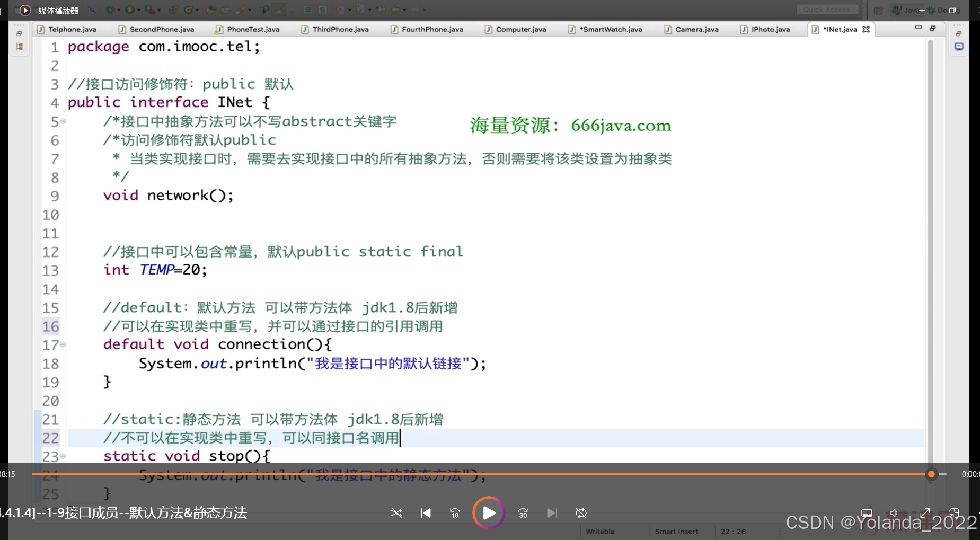Open the Camera.java tab
Viewport: 980px width, 540px height.
pyautogui.click(x=692, y=29)
